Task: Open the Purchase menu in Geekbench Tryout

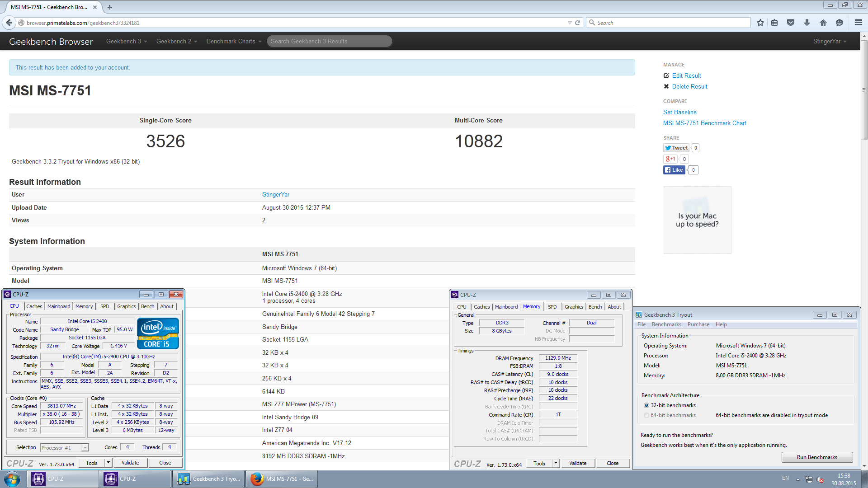Action: [x=698, y=324]
